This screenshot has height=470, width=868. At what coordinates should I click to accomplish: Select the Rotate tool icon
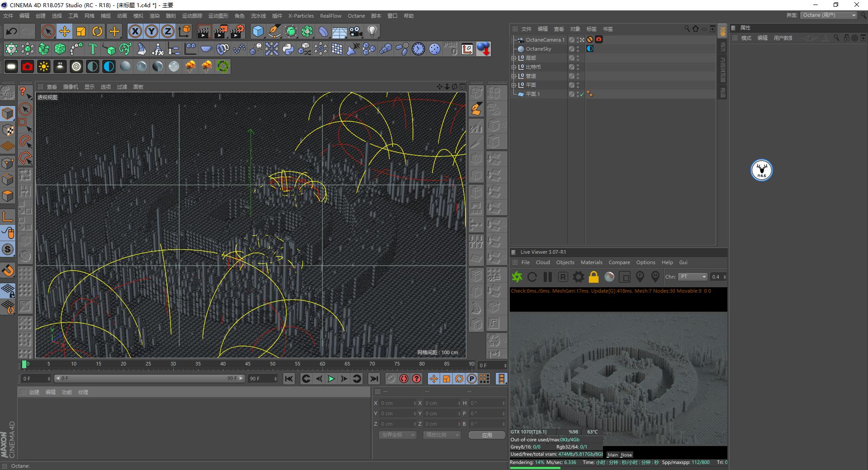(x=97, y=31)
